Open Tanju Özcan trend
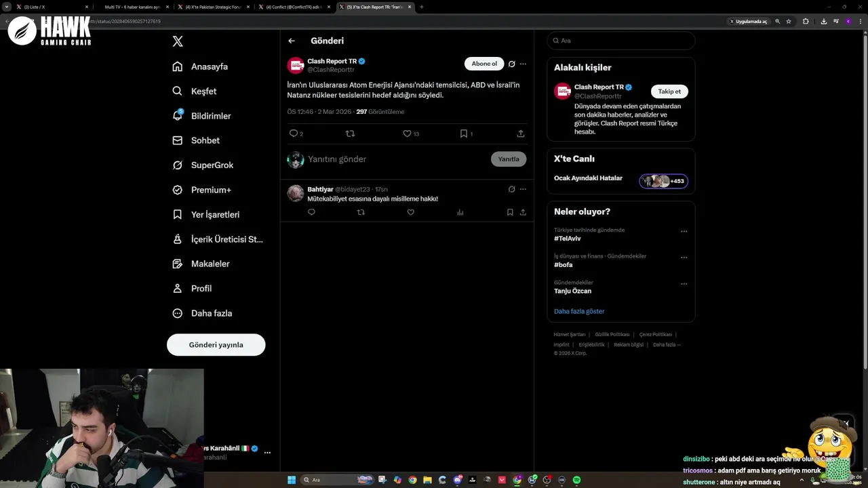 pos(572,291)
